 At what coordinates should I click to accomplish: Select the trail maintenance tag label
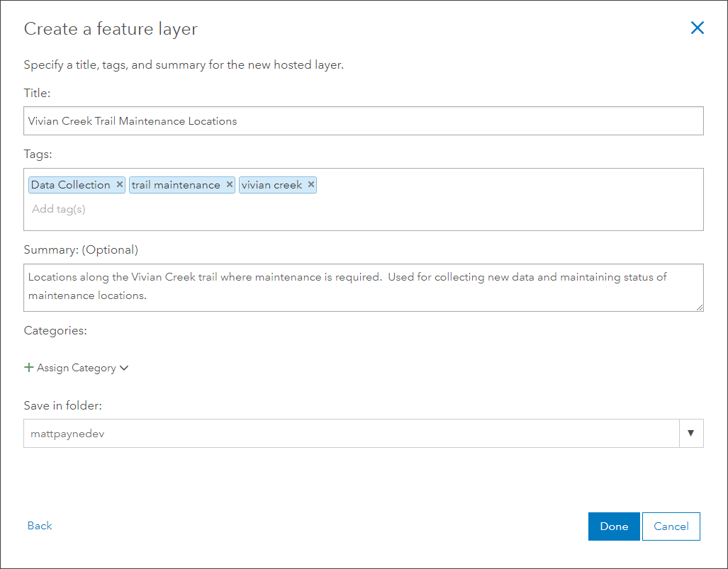176,185
